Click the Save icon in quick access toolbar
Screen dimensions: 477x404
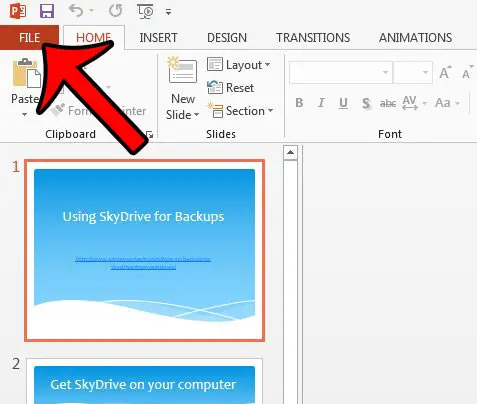tap(47, 11)
